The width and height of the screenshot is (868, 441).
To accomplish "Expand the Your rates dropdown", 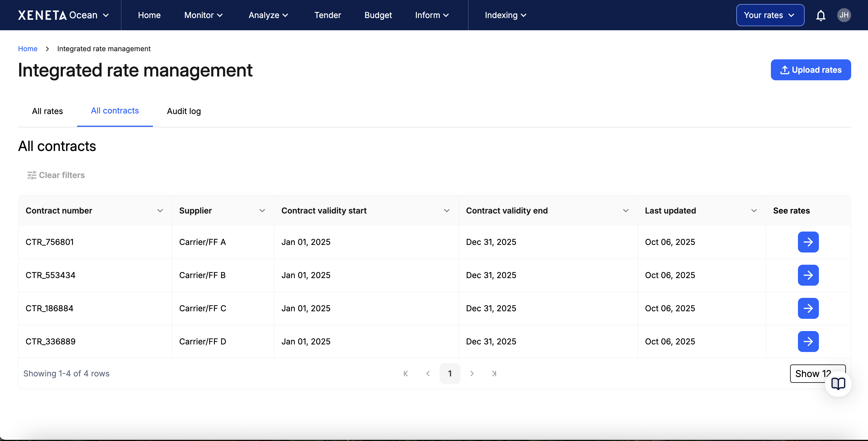I will tap(770, 15).
